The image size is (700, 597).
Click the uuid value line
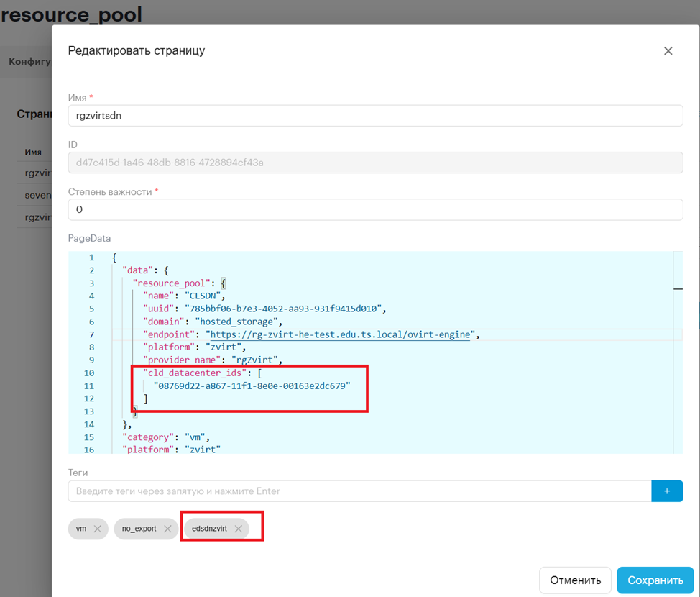[x=264, y=309]
